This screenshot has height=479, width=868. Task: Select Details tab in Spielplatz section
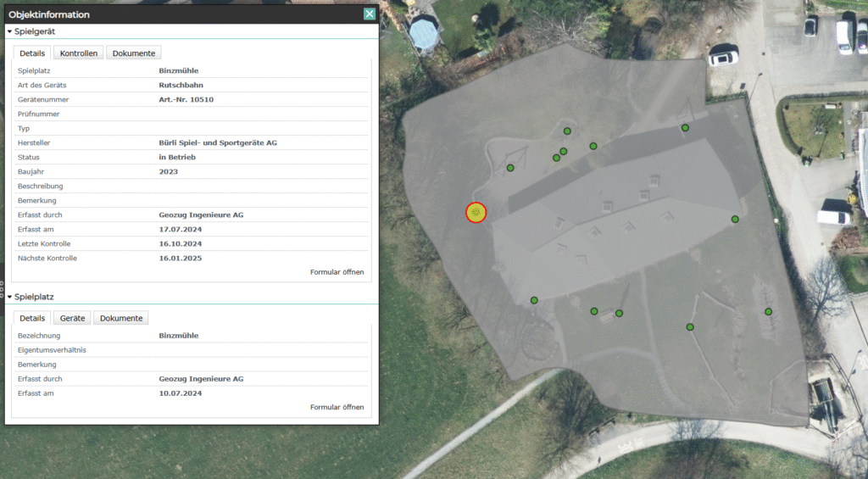[32, 318]
